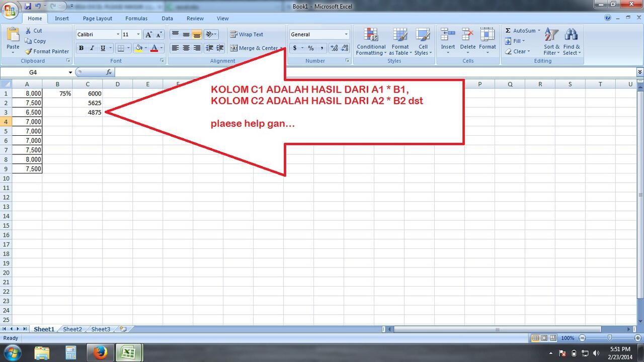
Task: Toggle Bold formatting
Action: (81, 48)
